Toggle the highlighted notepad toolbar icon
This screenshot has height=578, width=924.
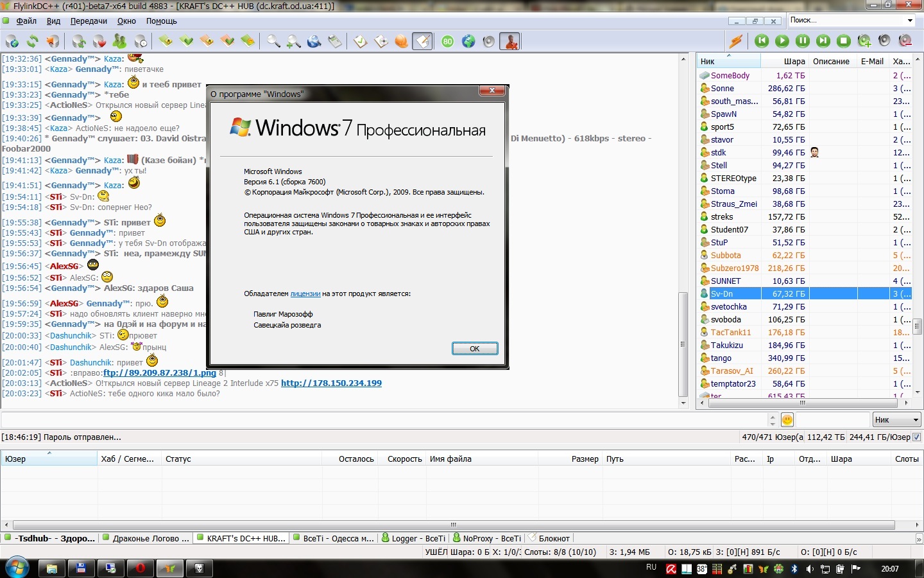click(422, 41)
